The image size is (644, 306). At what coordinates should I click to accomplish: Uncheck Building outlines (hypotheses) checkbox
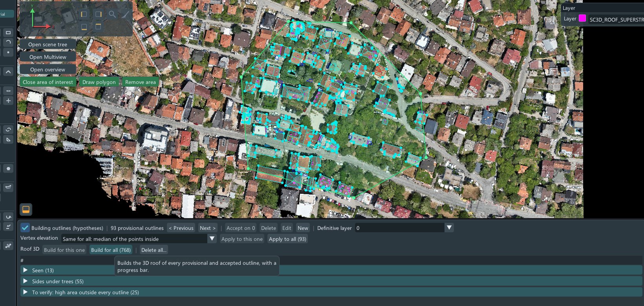(x=25, y=228)
